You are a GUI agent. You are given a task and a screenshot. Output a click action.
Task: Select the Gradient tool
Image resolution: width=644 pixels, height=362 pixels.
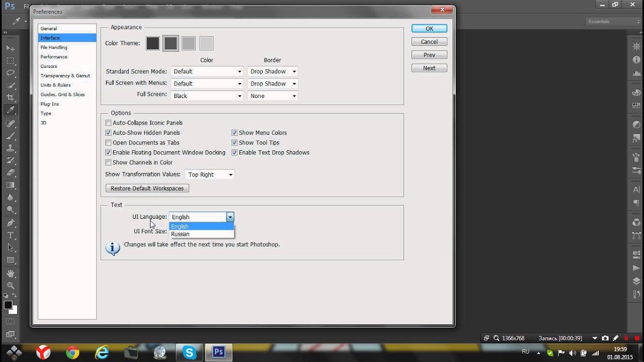coord(11,186)
